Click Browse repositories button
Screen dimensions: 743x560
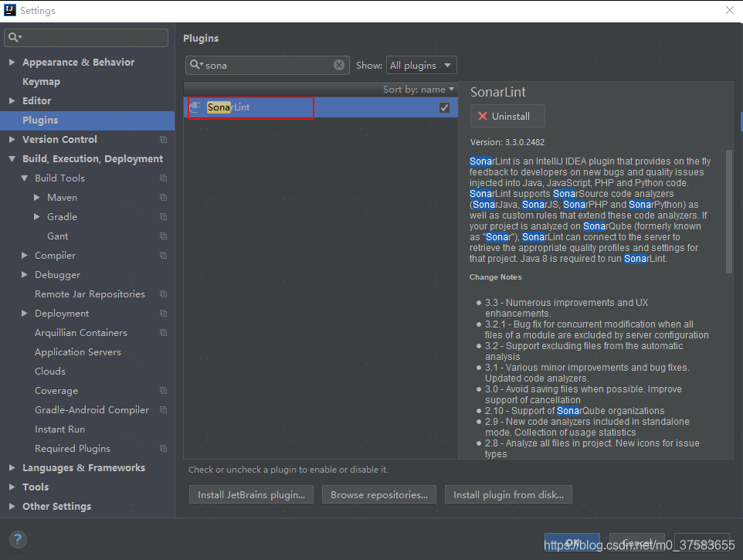coord(379,494)
